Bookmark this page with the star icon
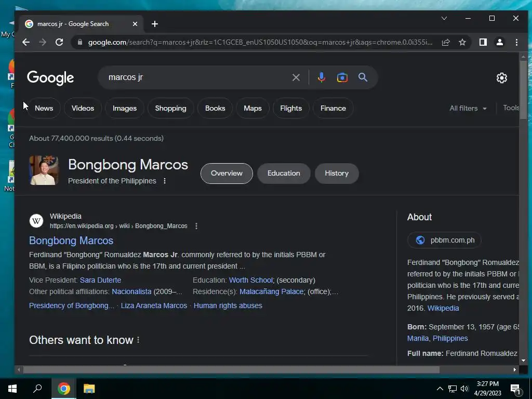Image resolution: width=532 pixels, height=399 pixels. click(462, 43)
